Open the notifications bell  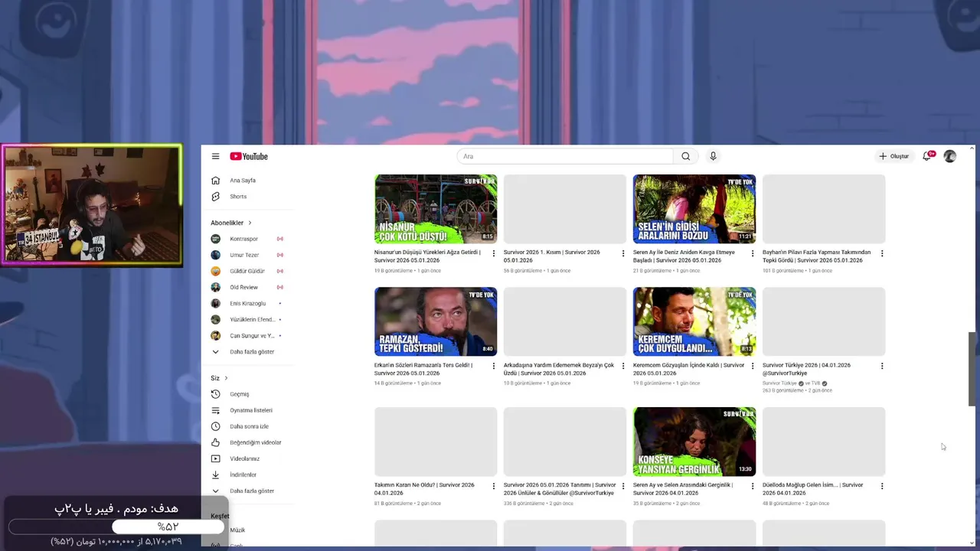(927, 156)
